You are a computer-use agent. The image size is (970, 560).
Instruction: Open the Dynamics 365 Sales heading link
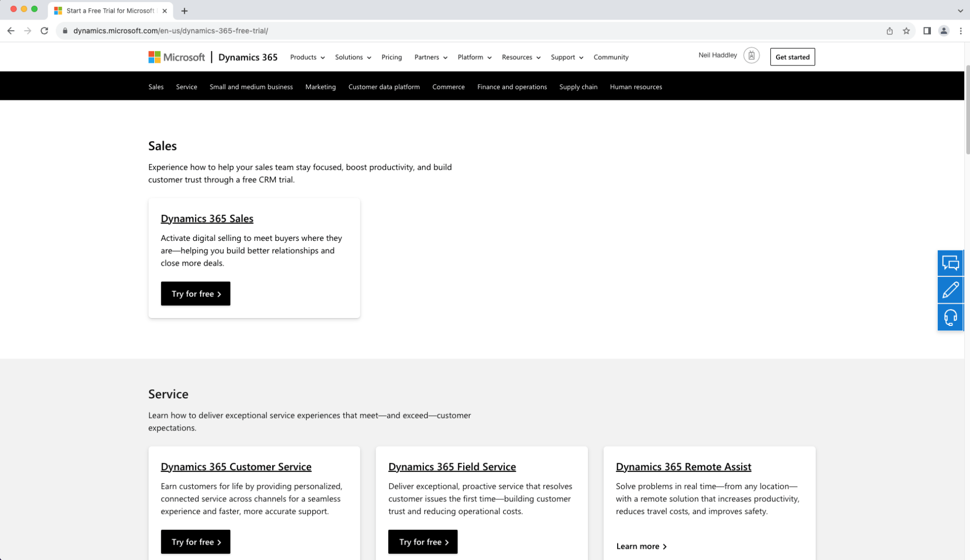tap(207, 218)
